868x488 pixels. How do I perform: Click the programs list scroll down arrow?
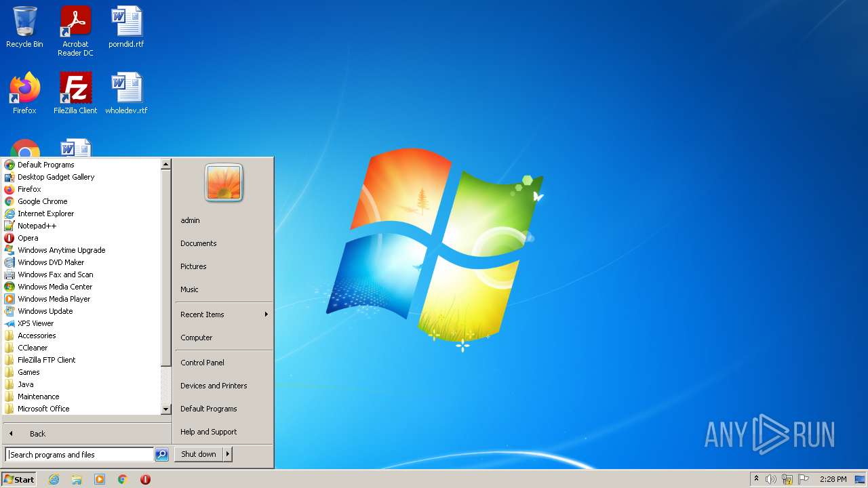click(x=165, y=409)
